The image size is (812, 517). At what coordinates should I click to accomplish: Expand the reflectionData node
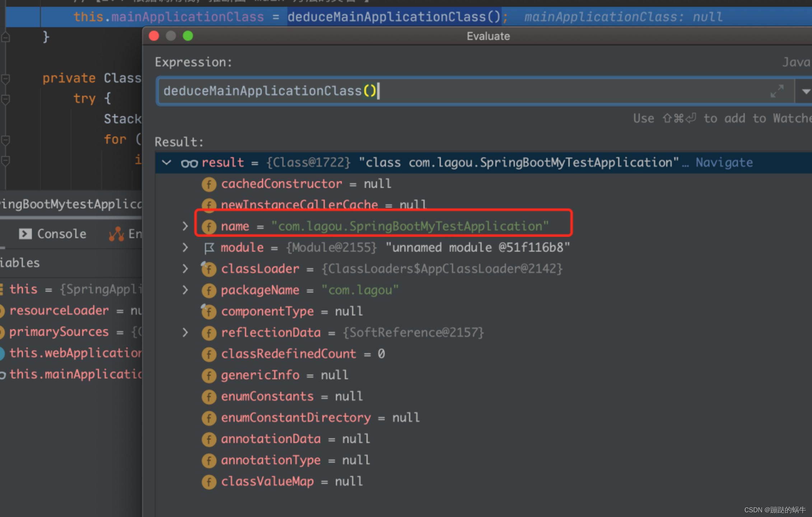pyautogui.click(x=185, y=333)
